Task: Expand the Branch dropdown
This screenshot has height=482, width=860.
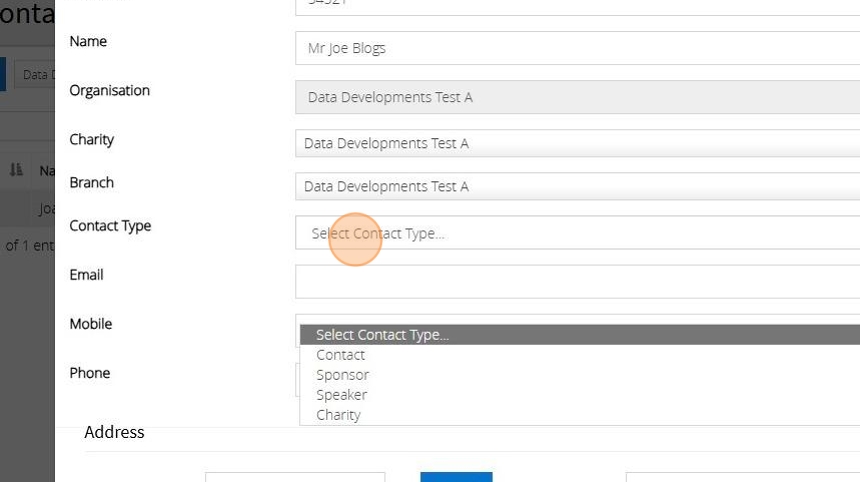Action: point(577,187)
